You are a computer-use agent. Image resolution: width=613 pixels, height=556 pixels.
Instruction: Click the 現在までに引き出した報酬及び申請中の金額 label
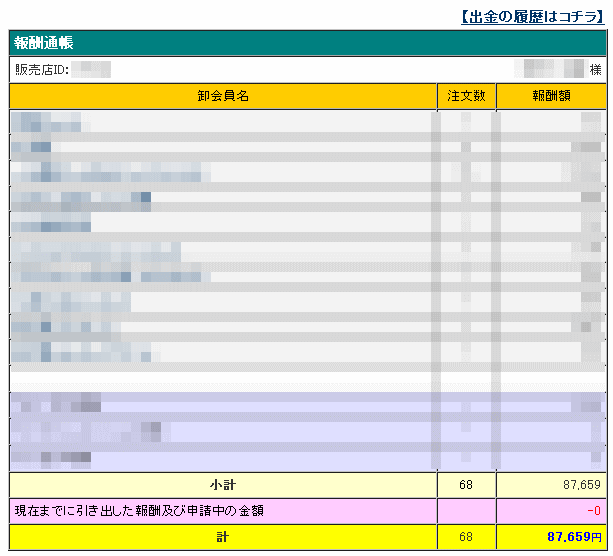pos(139,511)
